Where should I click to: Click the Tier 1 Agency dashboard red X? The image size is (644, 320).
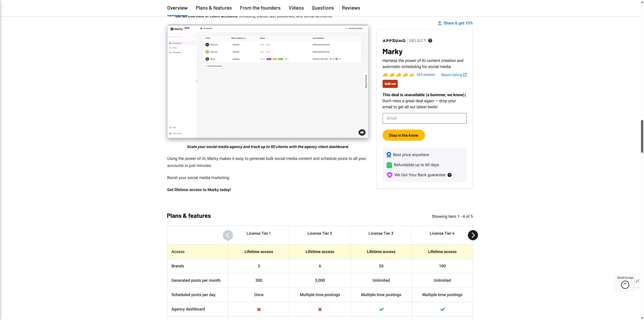click(x=259, y=309)
